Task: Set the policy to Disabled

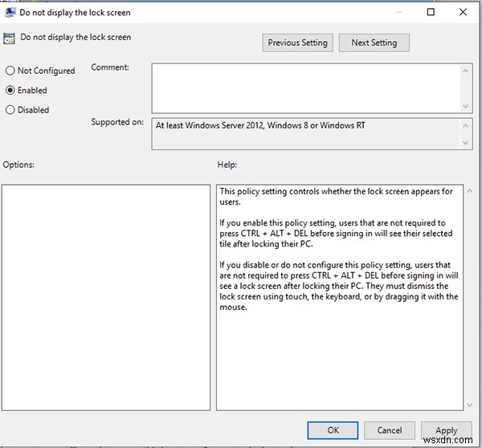Action: coord(10,110)
